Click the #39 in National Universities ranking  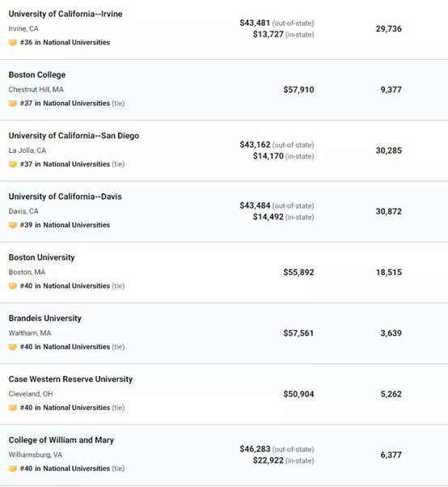pyautogui.click(x=65, y=225)
